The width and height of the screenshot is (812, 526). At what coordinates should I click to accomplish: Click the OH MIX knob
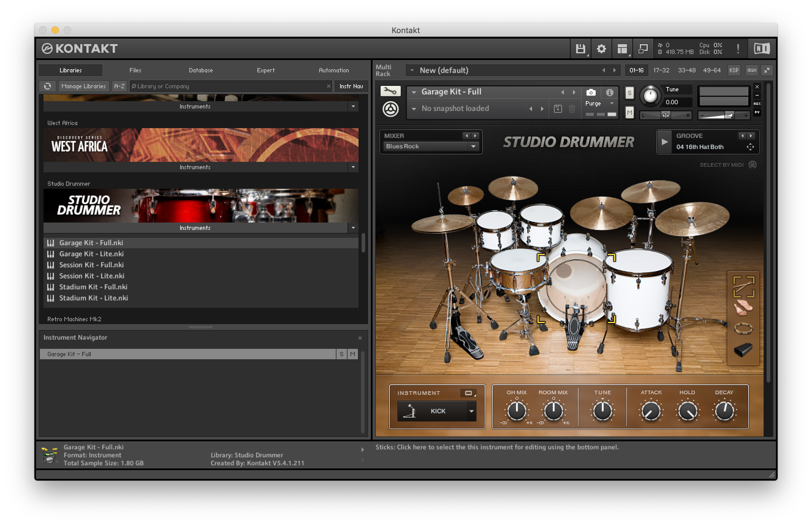pyautogui.click(x=517, y=411)
